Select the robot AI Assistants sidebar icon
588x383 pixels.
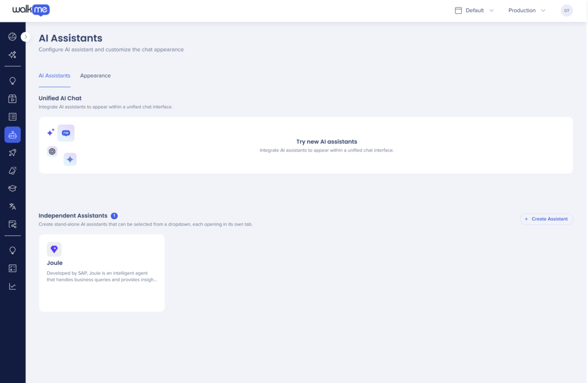pyautogui.click(x=13, y=135)
